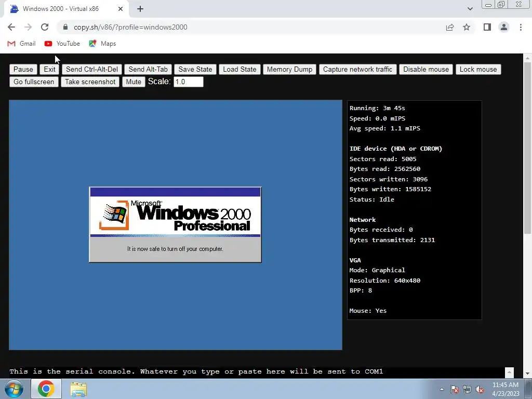532x399 pixels.
Task: Open the Gmail bookmark
Action: click(21, 44)
